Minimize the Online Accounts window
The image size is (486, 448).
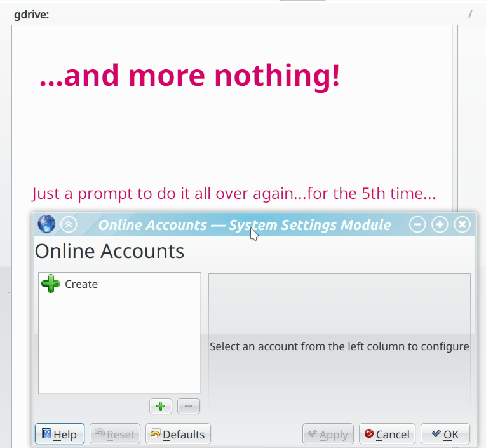[x=417, y=224]
